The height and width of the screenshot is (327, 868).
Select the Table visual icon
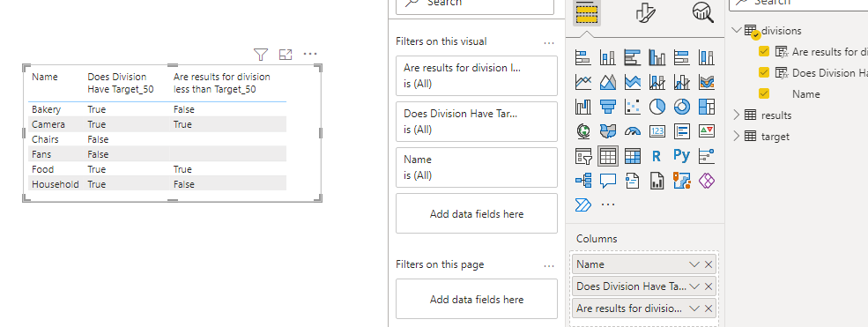pyautogui.click(x=608, y=156)
